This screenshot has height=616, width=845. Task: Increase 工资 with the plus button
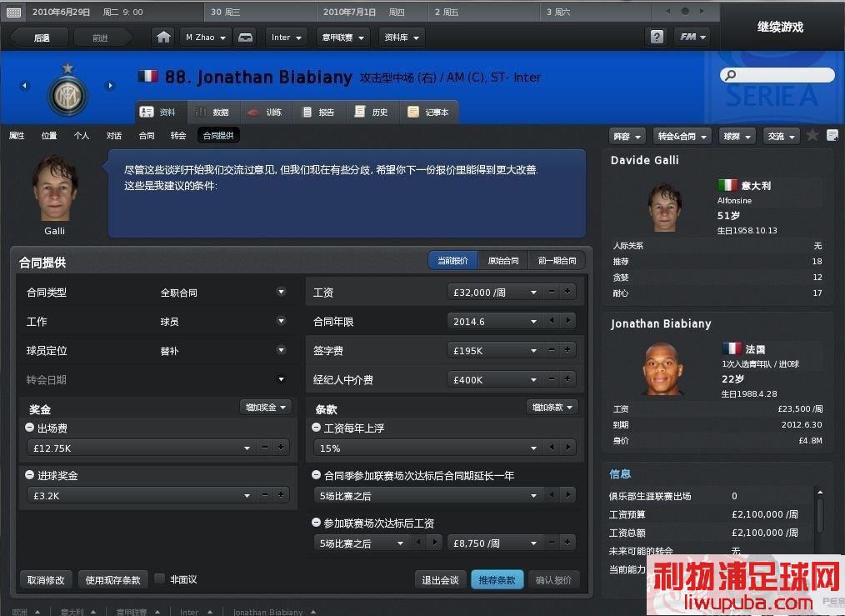pos(567,292)
